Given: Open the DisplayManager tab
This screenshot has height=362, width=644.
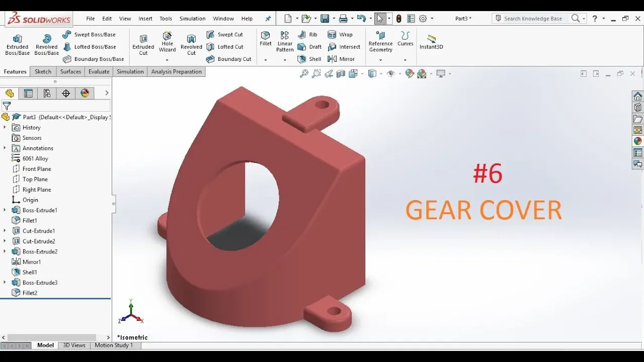Looking at the screenshot, I should point(85,93).
